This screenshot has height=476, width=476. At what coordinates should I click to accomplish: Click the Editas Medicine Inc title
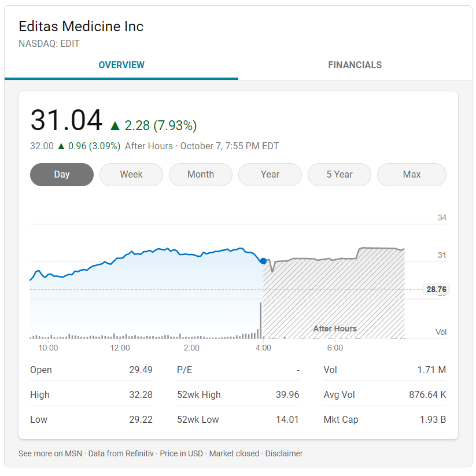(81, 27)
